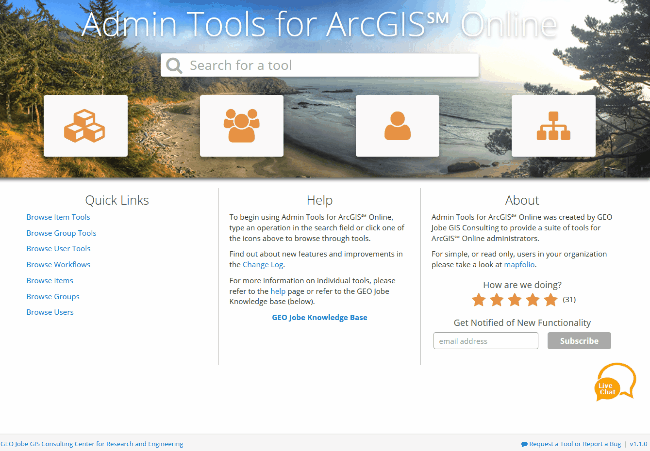Click the magnifying glass search icon
This screenshot has height=451, width=650.
[x=175, y=66]
